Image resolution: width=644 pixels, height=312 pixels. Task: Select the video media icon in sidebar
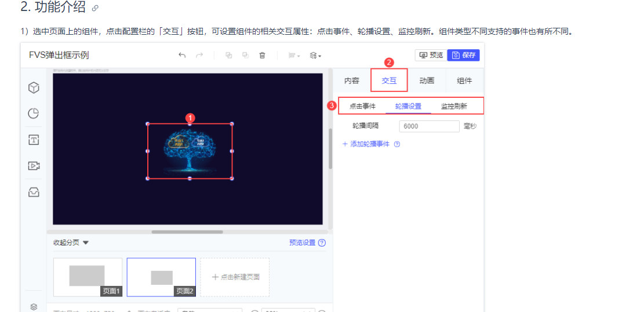pyautogui.click(x=34, y=166)
